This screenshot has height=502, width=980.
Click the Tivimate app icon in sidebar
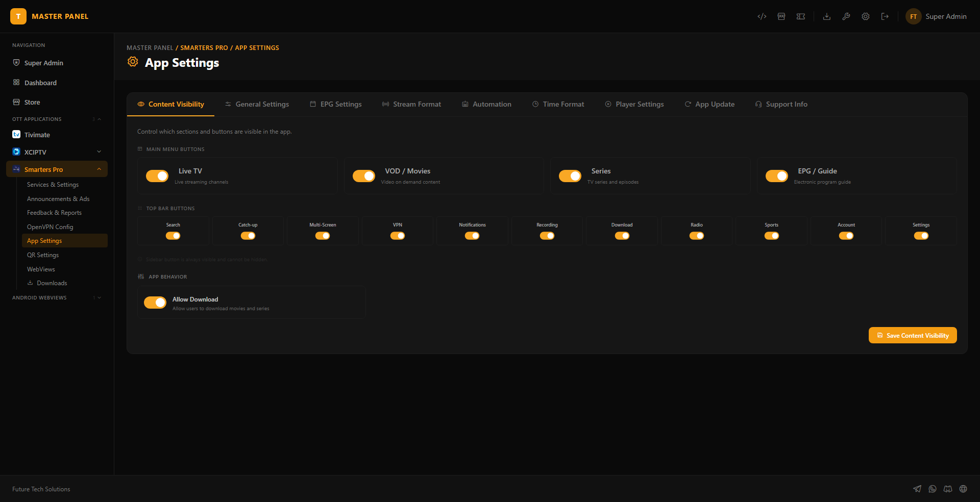pos(16,134)
